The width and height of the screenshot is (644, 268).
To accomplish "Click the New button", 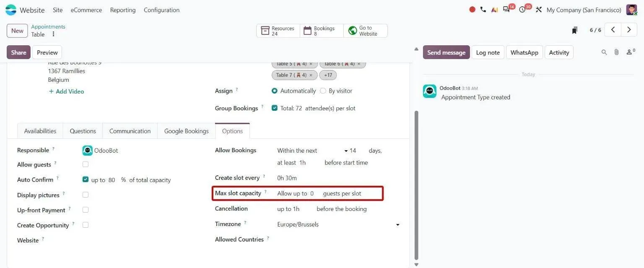I will [x=17, y=31].
